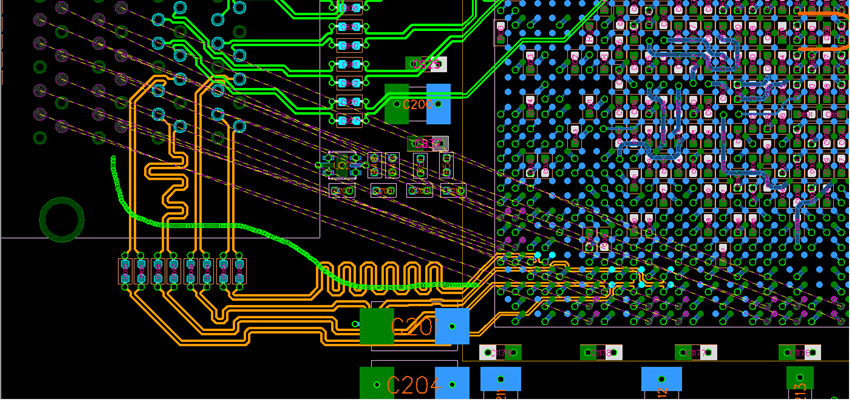Select the rightmost resistor pack in bottom-left row

click(x=239, y=270)
